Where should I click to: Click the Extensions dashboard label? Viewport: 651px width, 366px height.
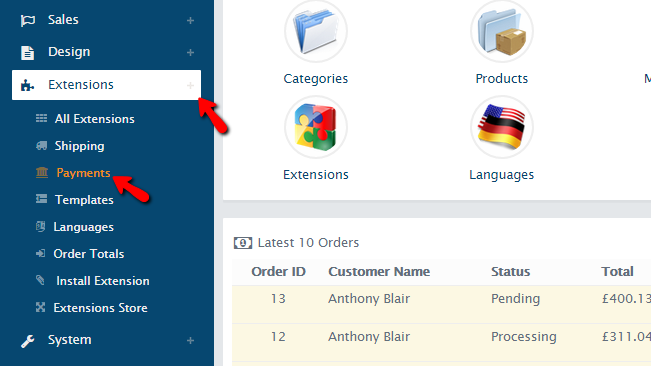click(x=316, y=175)
